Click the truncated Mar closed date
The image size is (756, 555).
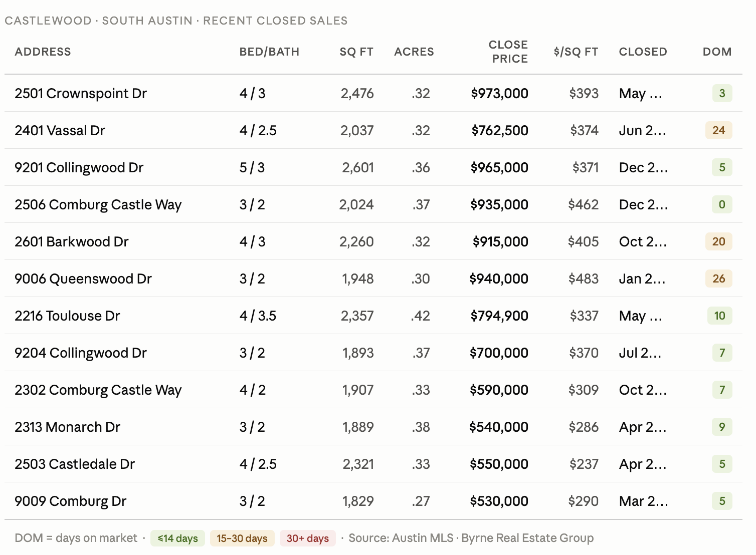click(644, 501)
